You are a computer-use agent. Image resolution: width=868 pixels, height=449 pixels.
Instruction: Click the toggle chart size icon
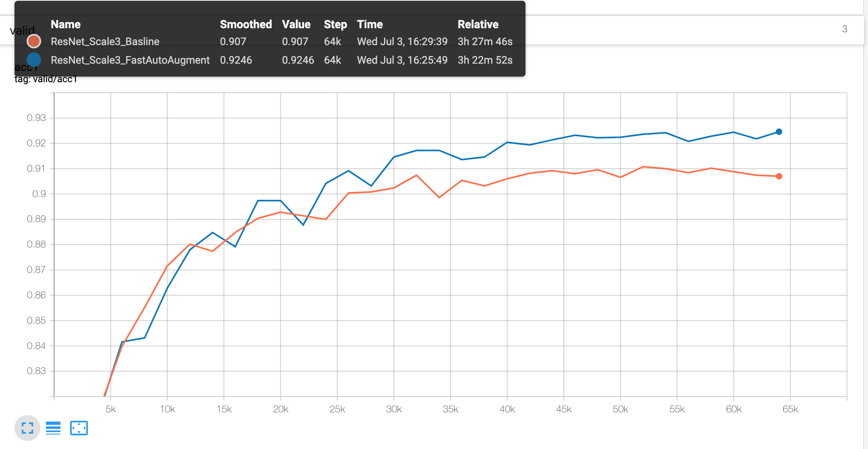(x=27, y=428)
